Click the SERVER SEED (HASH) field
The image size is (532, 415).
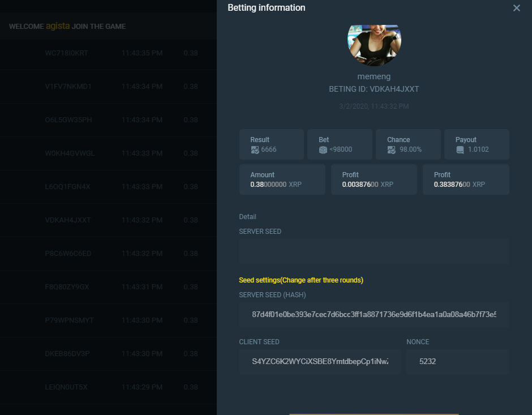click(374, 315)
